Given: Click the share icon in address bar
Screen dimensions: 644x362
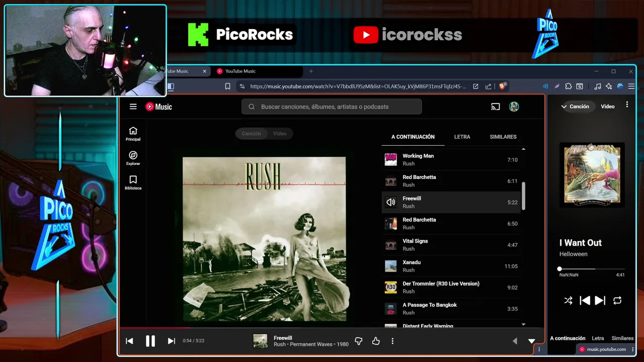Looking at the screenshot, I should coord(488,86).
